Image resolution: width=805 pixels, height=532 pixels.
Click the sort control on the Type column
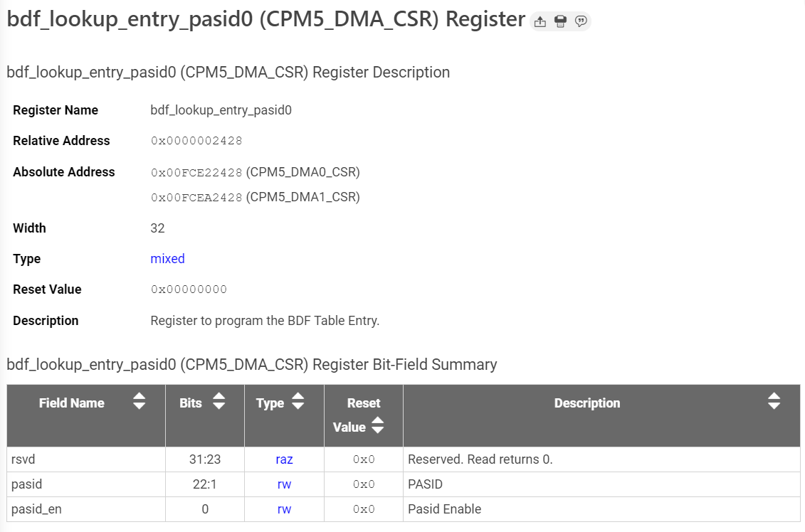[299, 403]
